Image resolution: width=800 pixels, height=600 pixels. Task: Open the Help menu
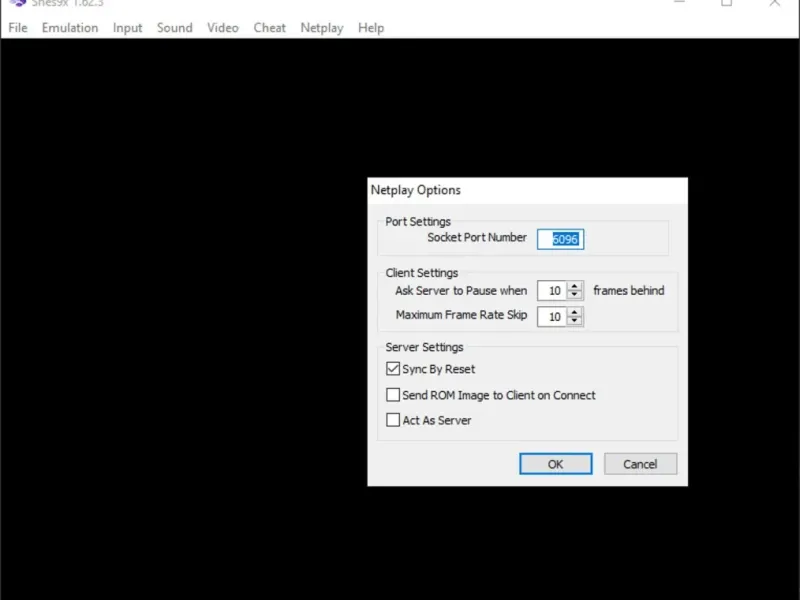[x=371, y=28]
